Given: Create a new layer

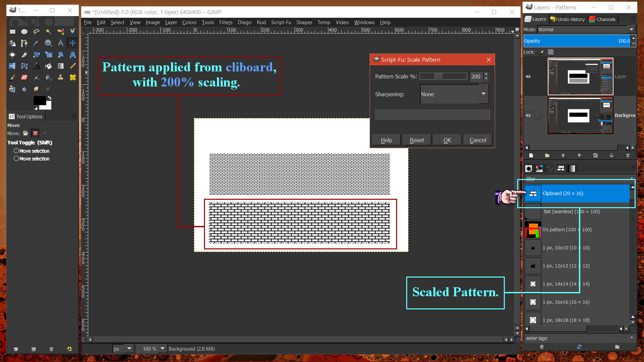Looking at the screenshot, I should 532,155.
